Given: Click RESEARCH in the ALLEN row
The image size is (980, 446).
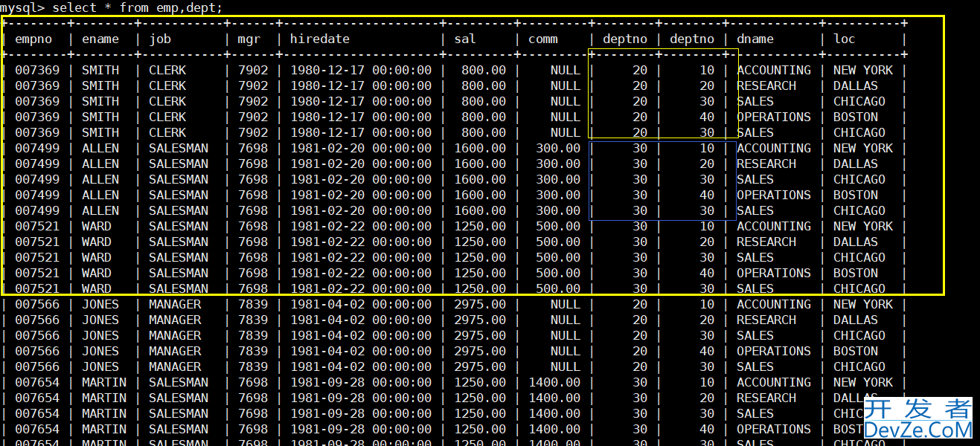Looking at the screenshot, I should (x=766, y=164).
